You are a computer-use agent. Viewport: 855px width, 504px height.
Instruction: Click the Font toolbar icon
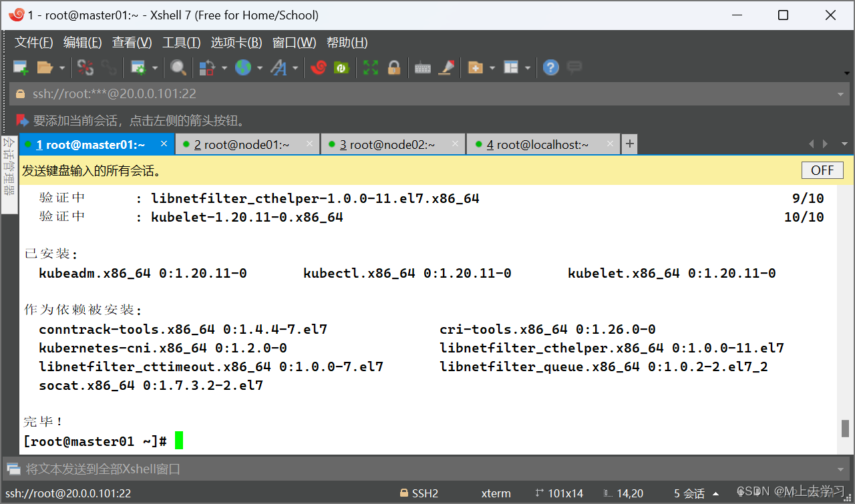tap(279, 67)
